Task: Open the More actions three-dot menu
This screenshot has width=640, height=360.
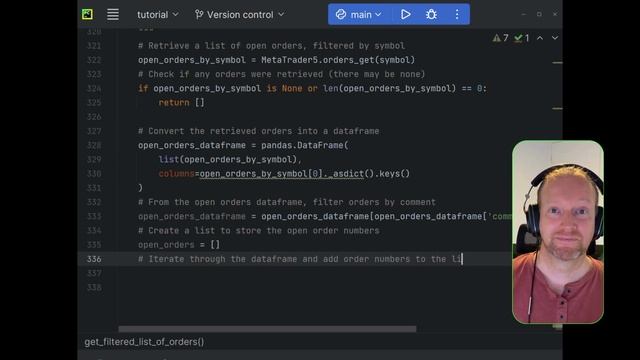Action: [457, 15]
